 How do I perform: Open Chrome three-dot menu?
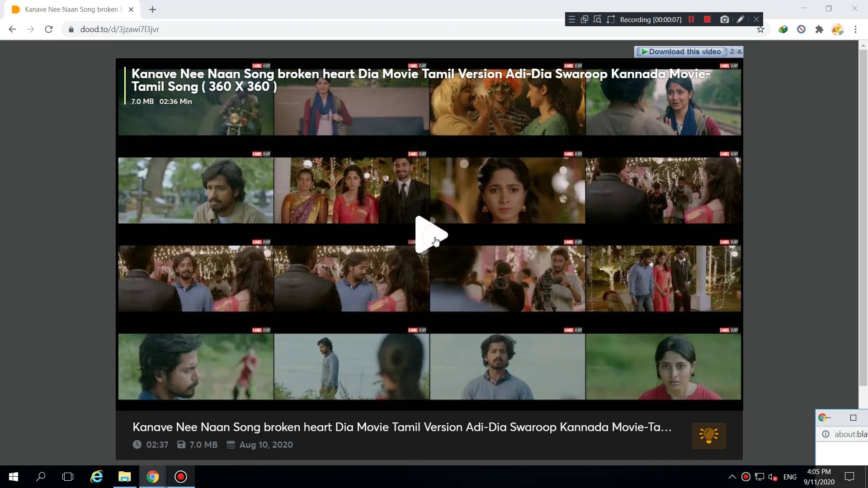(x=855, y=29)
